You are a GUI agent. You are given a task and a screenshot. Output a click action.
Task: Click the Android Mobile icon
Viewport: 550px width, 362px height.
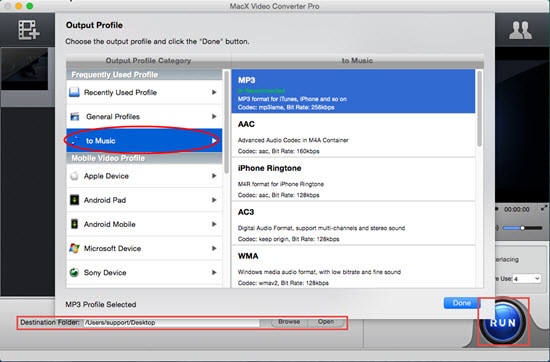coord(74,224)
